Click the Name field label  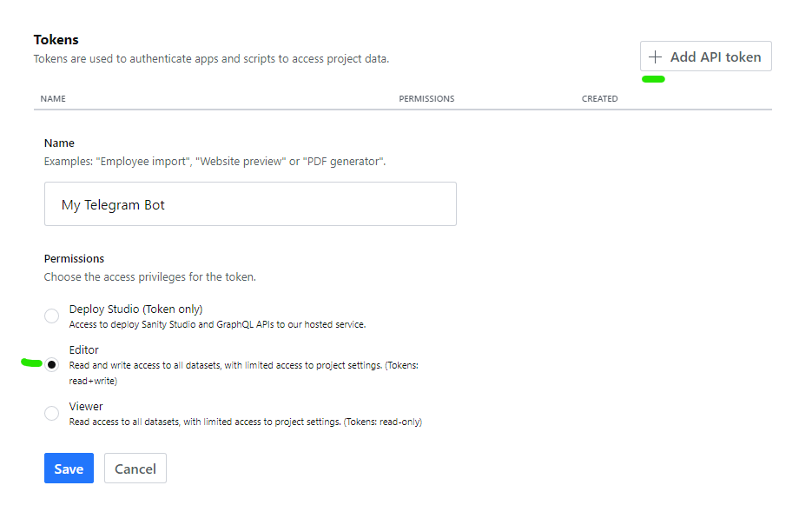click(x=59, y=143)
